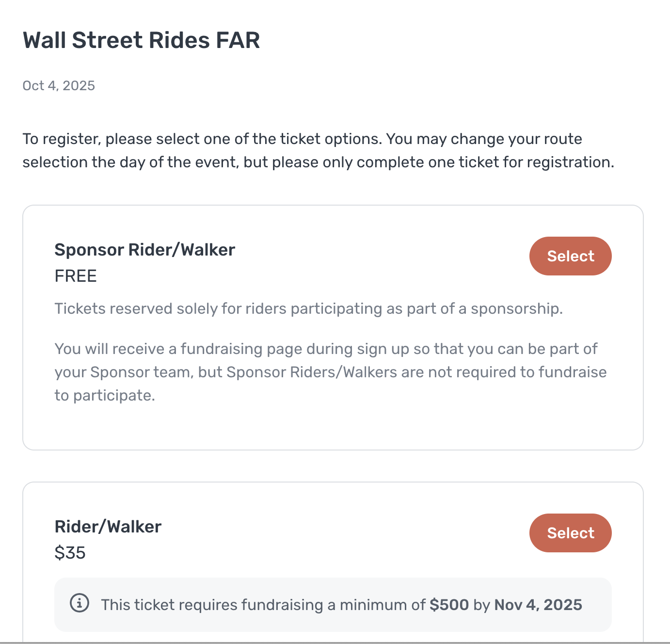Select the $35 Rider/Walker ticket

click(x=570, y=533)
